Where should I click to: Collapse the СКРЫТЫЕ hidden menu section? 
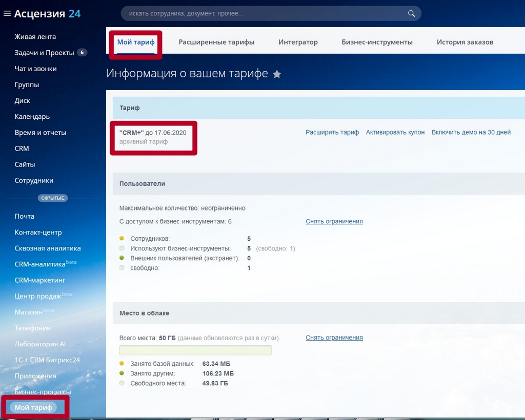[x=53, y=198]
